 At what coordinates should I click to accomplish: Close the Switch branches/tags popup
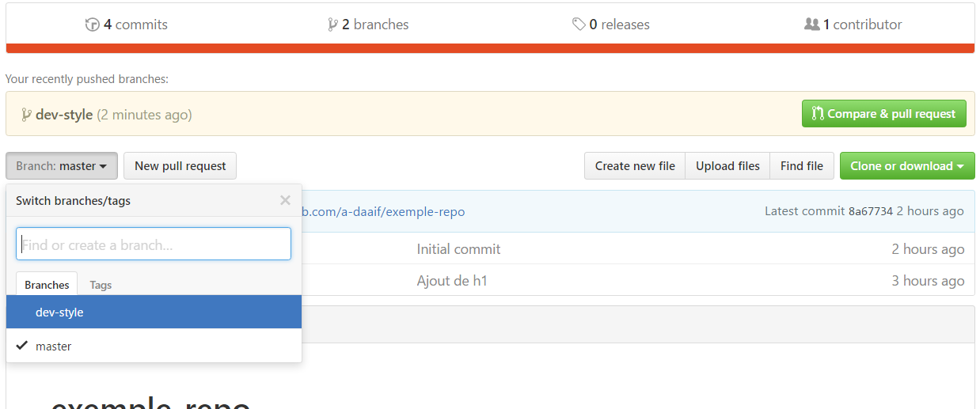pos(285,200)
